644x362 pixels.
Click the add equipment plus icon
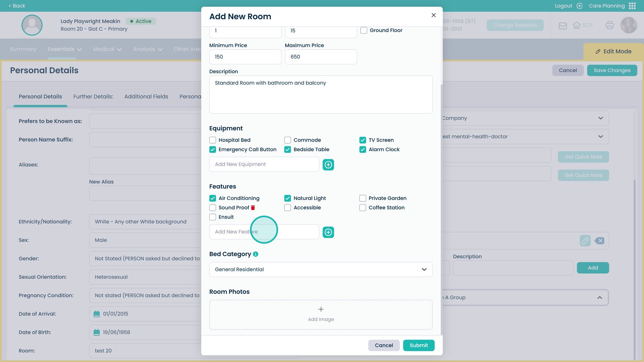(328, 165)
